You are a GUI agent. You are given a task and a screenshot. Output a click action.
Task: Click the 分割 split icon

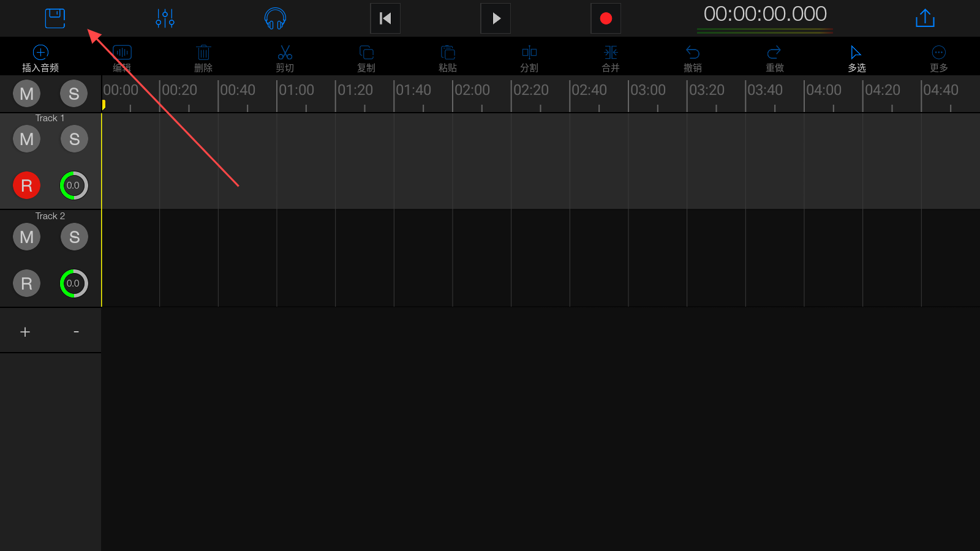529,58
